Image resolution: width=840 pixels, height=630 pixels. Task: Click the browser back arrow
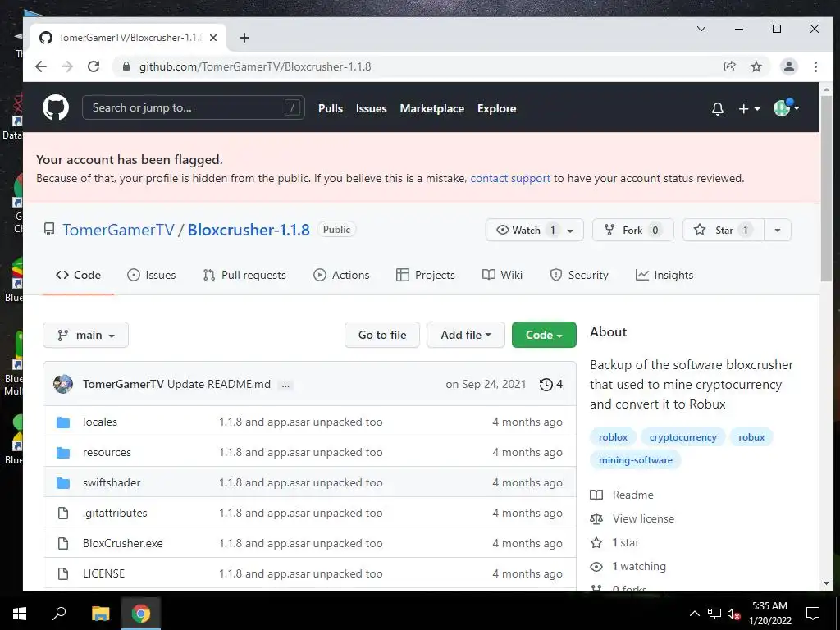41,66
